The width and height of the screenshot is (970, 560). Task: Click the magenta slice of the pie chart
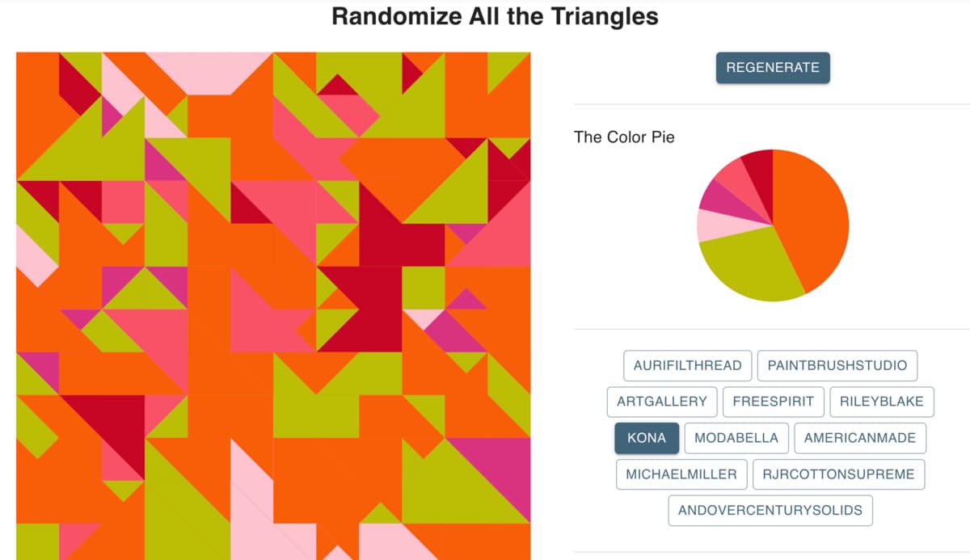(x=718, y=198)
